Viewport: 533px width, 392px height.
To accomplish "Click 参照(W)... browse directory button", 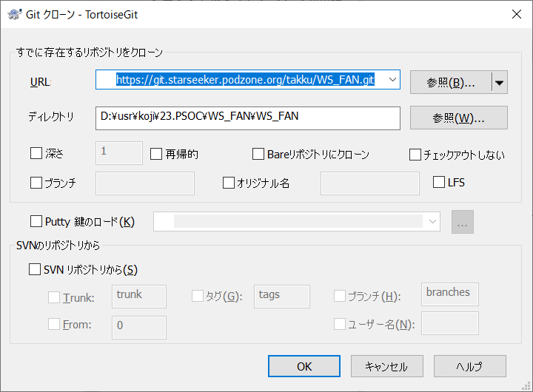I will 457,118.
